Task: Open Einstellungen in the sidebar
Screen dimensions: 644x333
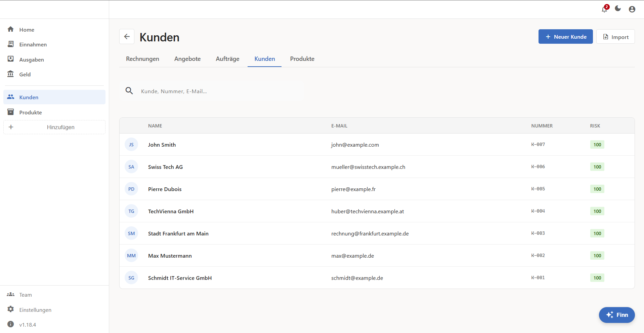Action: pos(54,310)
